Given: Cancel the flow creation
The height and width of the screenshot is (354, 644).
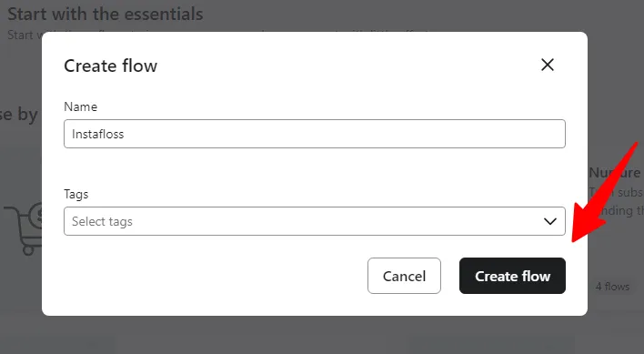Looking at the screenshot, I should (x=404, y=276).
